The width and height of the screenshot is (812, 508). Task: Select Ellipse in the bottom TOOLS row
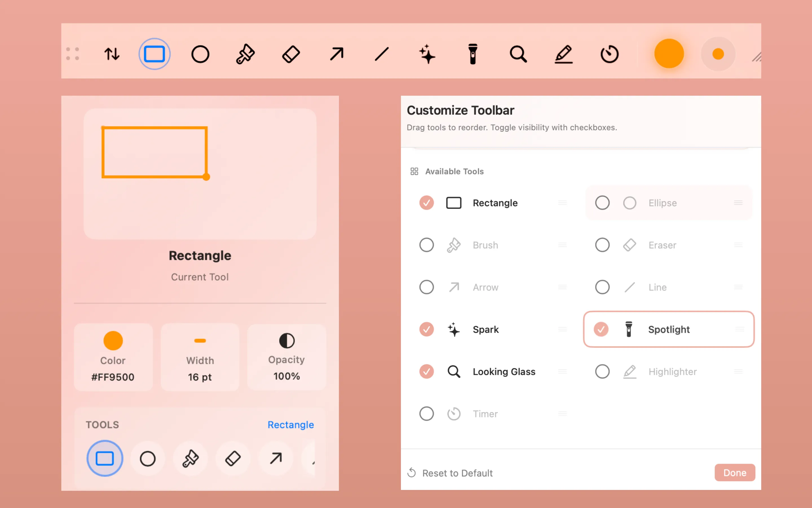click(x=148, y=458)
